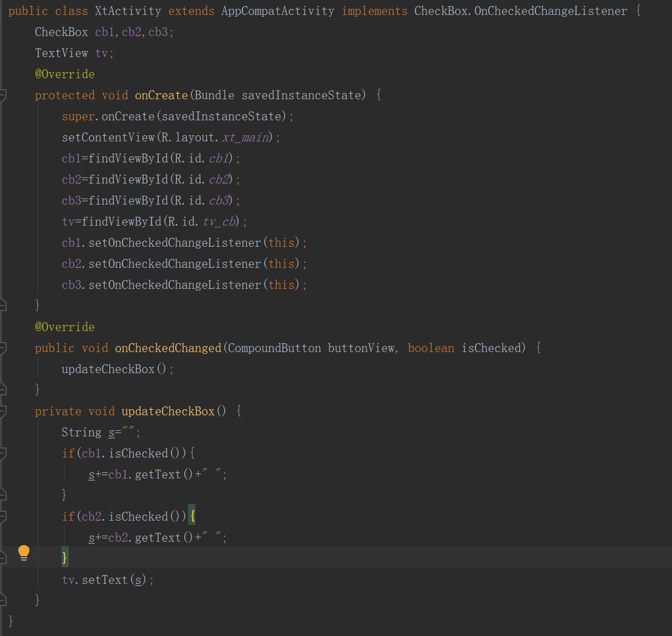Place caret on the onCreate method name
672x636 pixels.
[161, 95]
